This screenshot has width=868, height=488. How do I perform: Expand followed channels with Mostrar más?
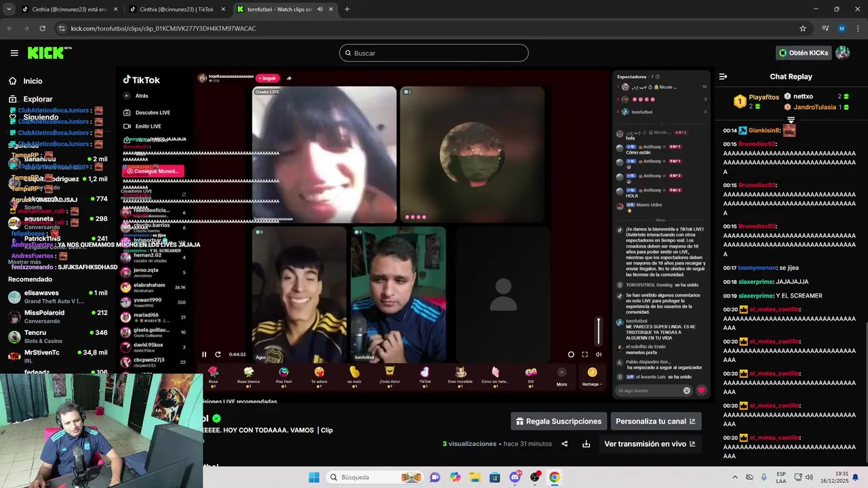click(24, 262)
